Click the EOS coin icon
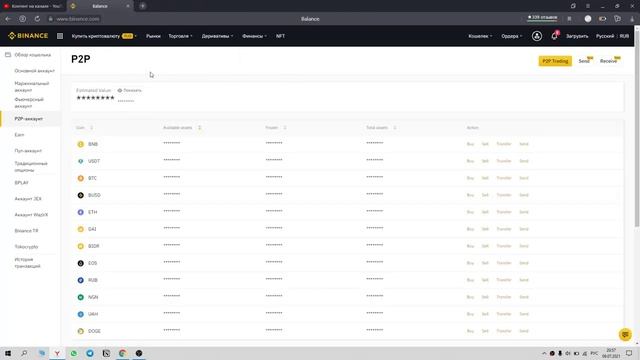 [x=80, y=263]
